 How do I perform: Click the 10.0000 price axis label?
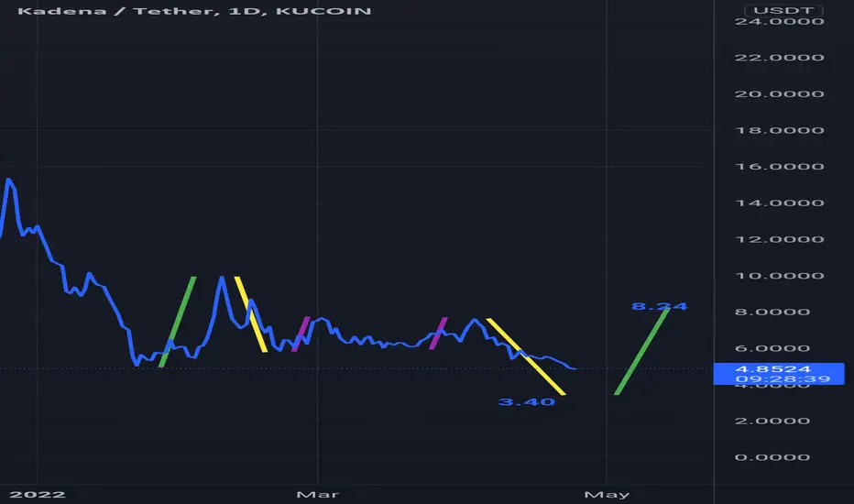coord(780,275)
